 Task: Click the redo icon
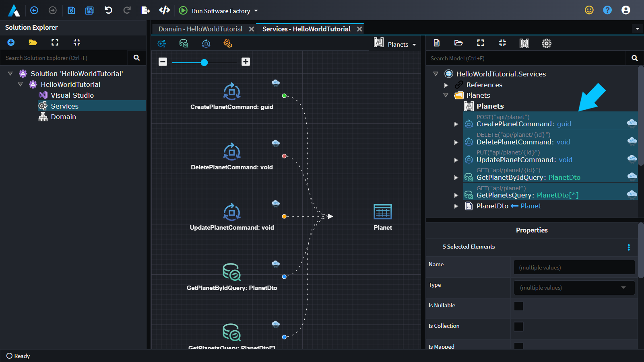tap(127, 10)
